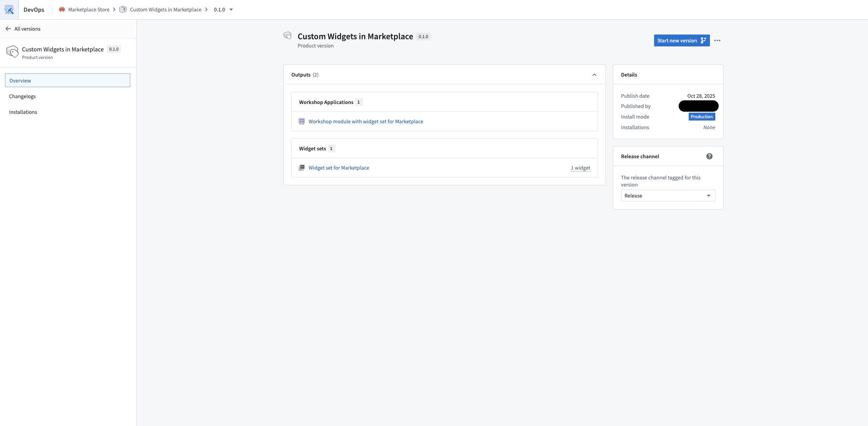Open Marketplace Store via the storefront icon

(x=61, y=9)
